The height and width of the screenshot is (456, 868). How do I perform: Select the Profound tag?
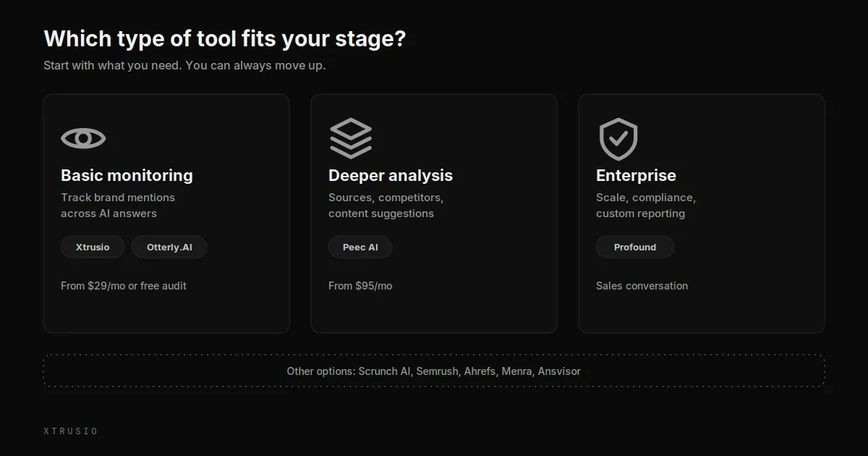(635, 247)
